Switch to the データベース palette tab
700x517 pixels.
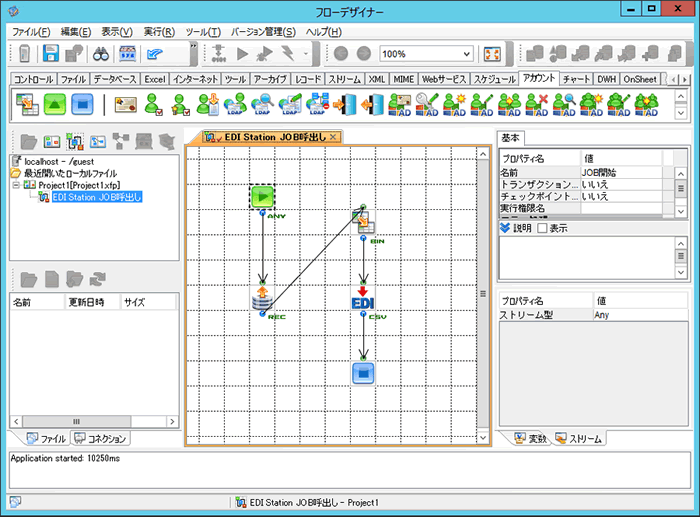point(116,79)
